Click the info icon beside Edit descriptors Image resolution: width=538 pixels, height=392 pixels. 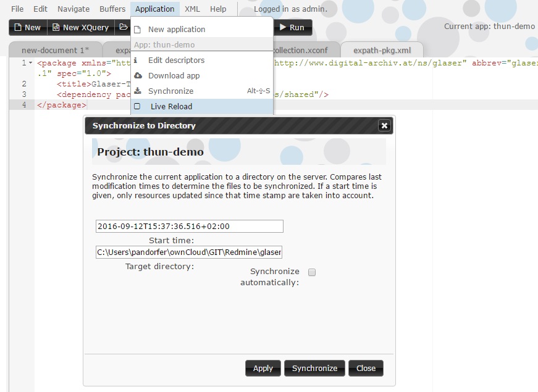(x=135, y=60)
